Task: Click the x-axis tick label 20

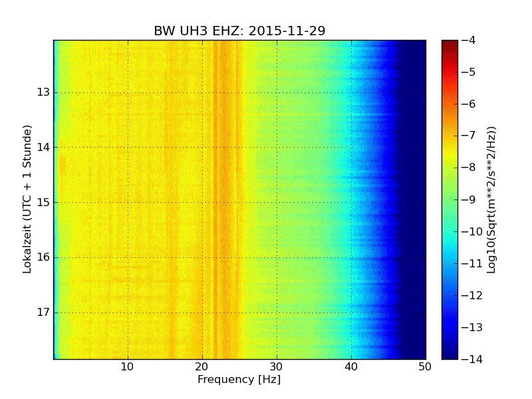Action: pos(202,367)
